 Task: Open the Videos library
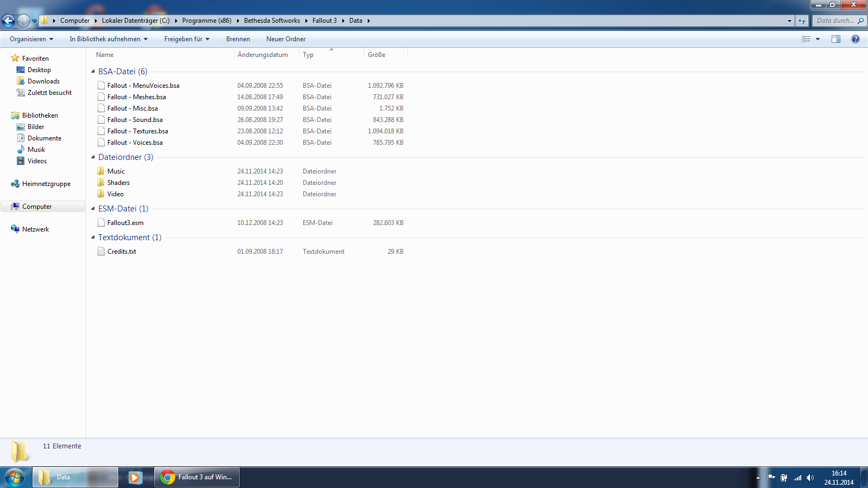(x=37, y=161)
